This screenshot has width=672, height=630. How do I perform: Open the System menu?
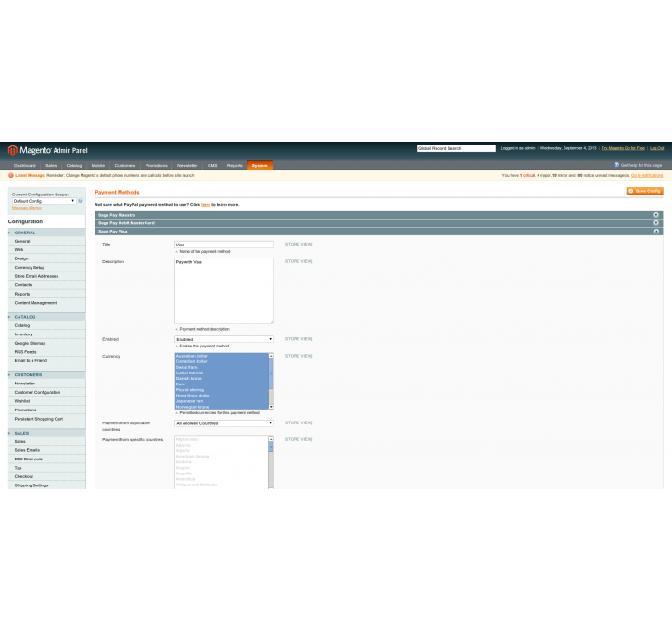point(260,165)
